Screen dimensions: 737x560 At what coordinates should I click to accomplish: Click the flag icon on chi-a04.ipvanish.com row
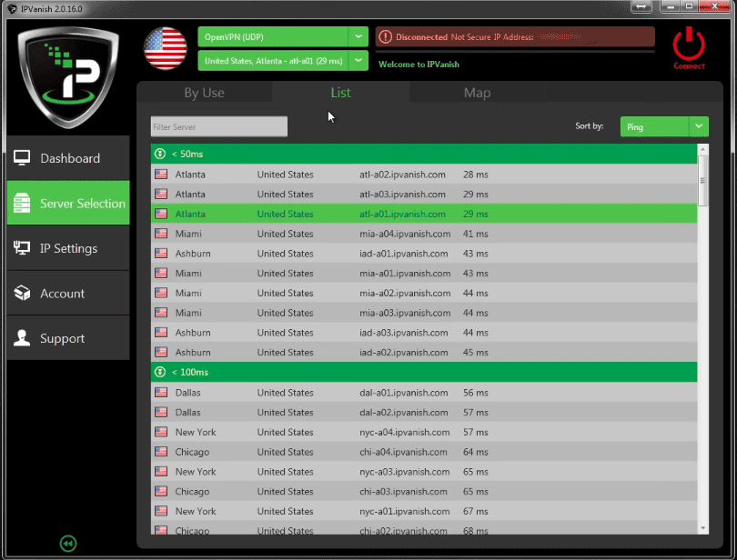point(161,452)
